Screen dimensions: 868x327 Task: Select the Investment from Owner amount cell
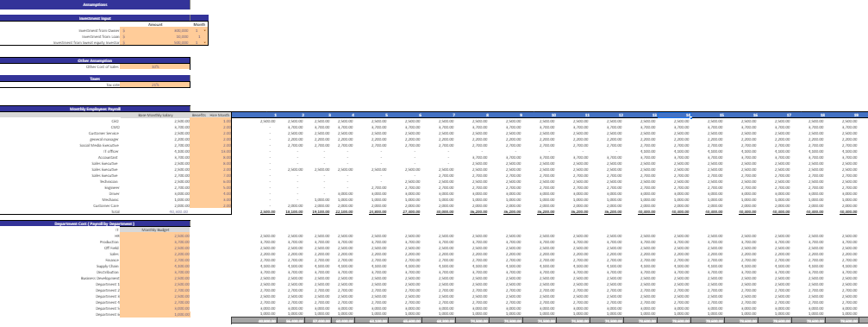[155, 30]
